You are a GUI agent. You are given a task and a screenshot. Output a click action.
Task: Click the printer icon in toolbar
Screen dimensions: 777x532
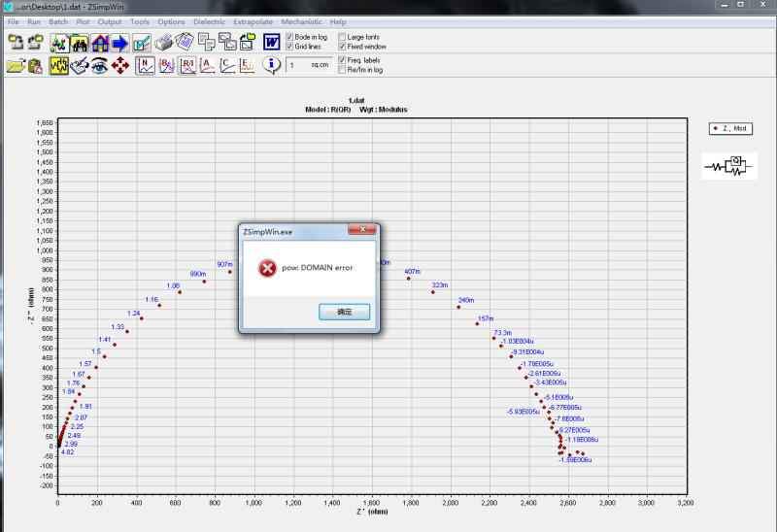click(164, 42)
